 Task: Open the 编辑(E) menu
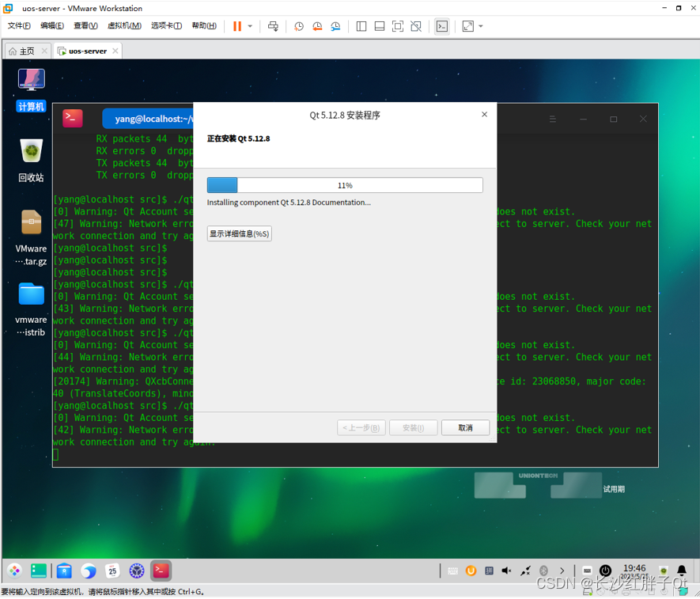pyautogui.click(x=51, y=26)
